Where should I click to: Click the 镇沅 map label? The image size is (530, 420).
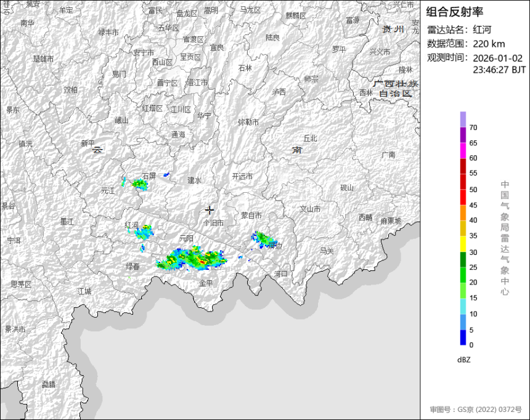coord(26,144)
